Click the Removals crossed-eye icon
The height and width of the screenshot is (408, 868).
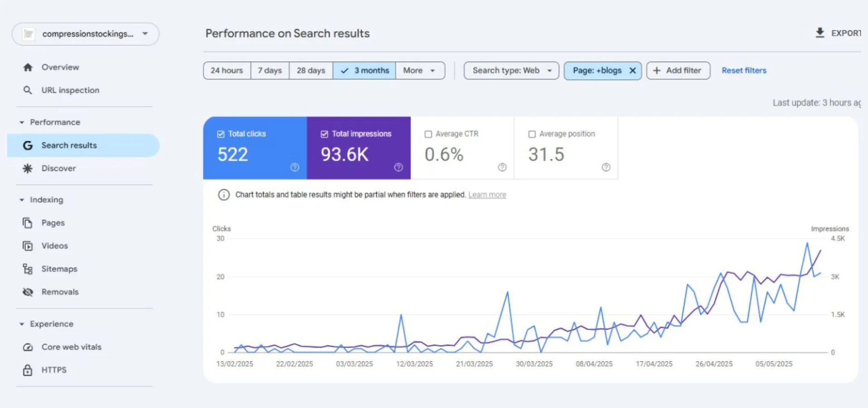(x=28, y=292)
